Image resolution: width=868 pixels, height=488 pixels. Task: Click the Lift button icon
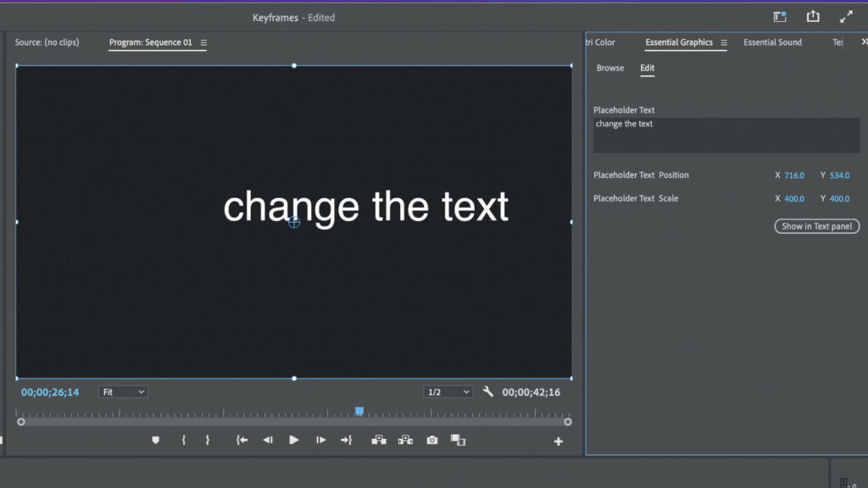[x=379, y=441]
